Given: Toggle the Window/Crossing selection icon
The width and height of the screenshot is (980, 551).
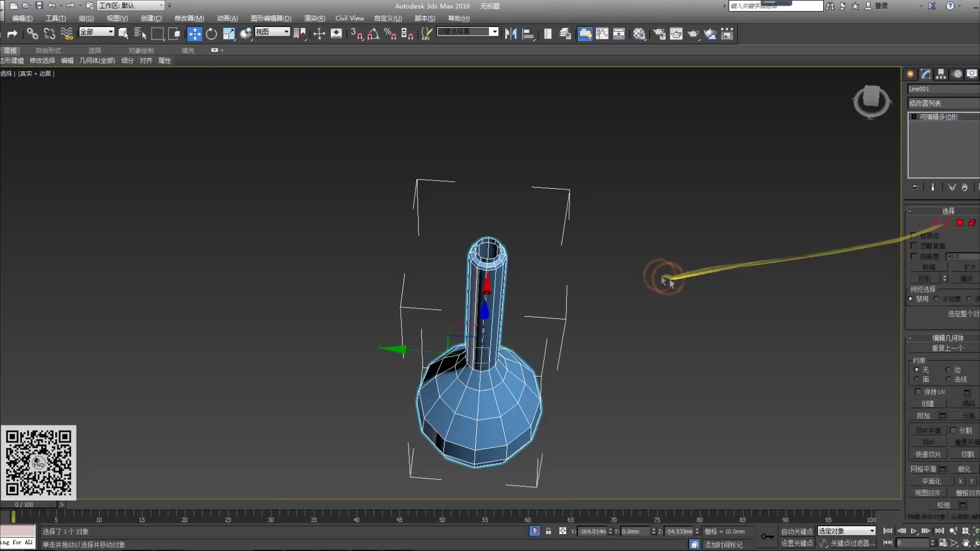Looking at the screenshot, I should click(175, 34).
